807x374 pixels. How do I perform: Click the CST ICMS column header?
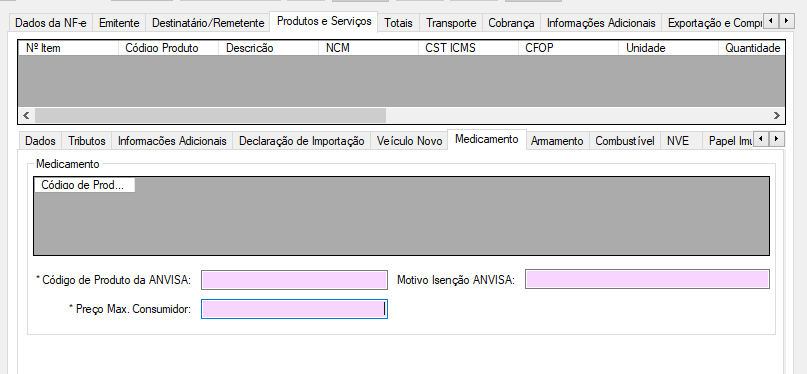coord(468,48)
